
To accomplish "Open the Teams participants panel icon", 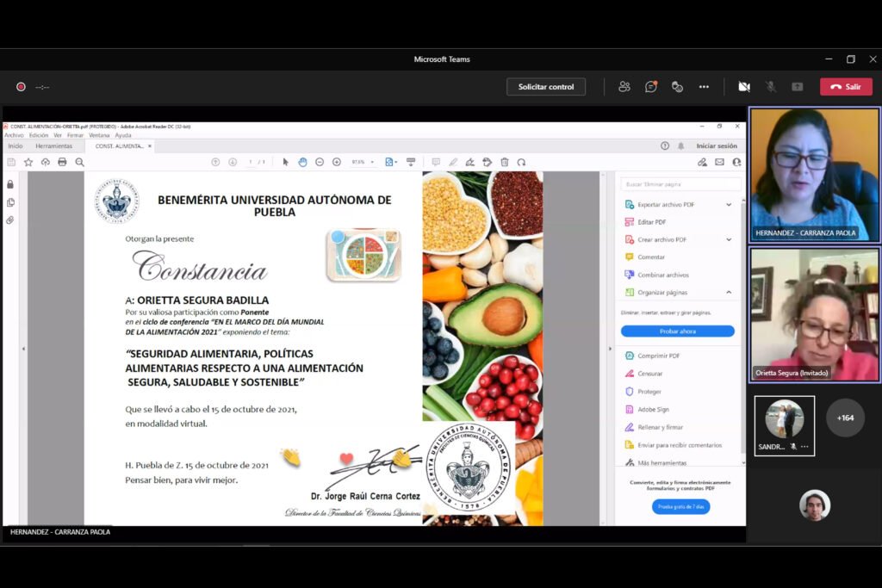I will pyautogui.click(x=624, y=87).
